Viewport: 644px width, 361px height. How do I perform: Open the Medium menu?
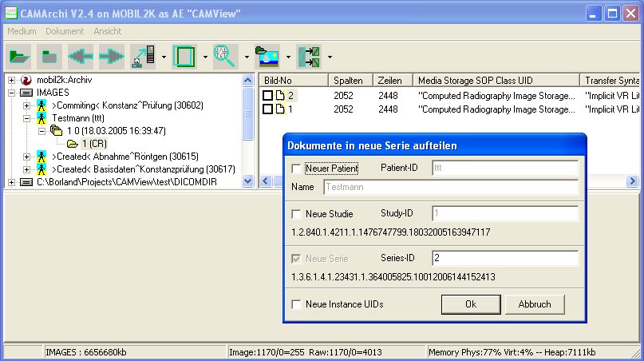pyautogui.click(x=22, y=31)
